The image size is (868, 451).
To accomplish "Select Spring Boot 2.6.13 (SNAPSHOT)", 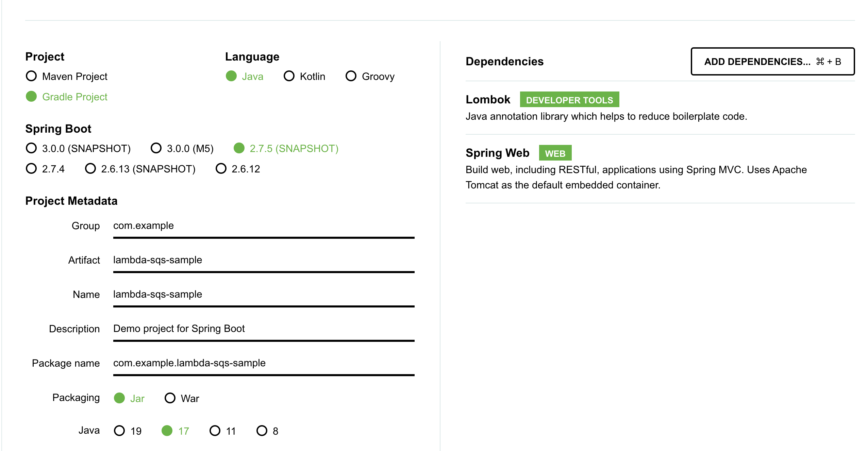I will pos(90,169).
